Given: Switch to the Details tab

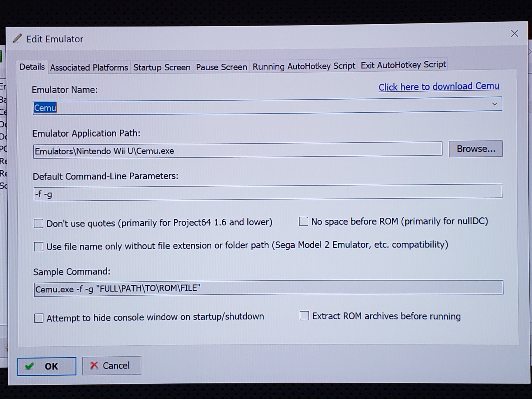Looking at the screenshot, I should (x=32, y=67).
